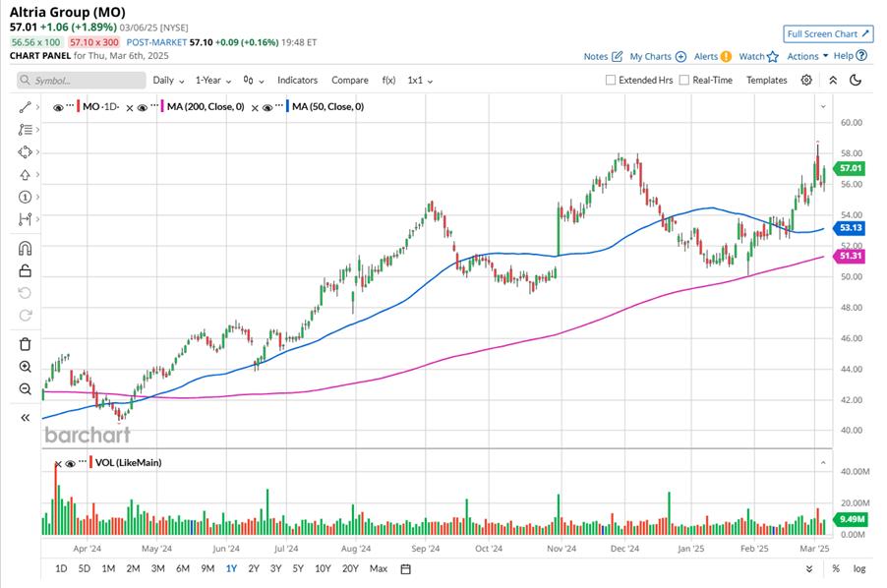The width and height of the screenshot is (887, 588).
Task: Open the 1x1 grid layout dropdown
Action: click(420, 81)
